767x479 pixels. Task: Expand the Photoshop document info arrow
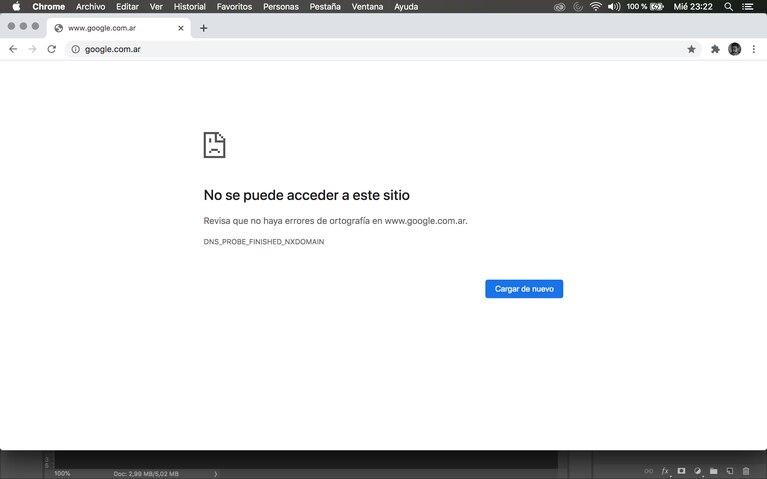[216, 473]
